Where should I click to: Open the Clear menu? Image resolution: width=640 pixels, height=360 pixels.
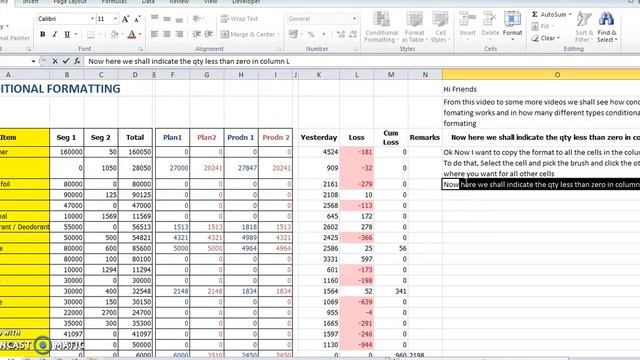click(x=545, y=38)
